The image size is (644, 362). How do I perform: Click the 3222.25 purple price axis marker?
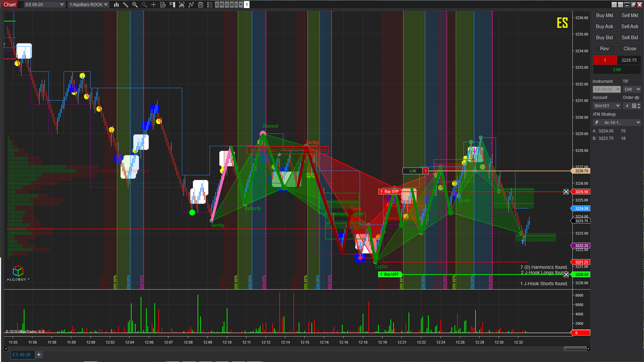(580, 245)
